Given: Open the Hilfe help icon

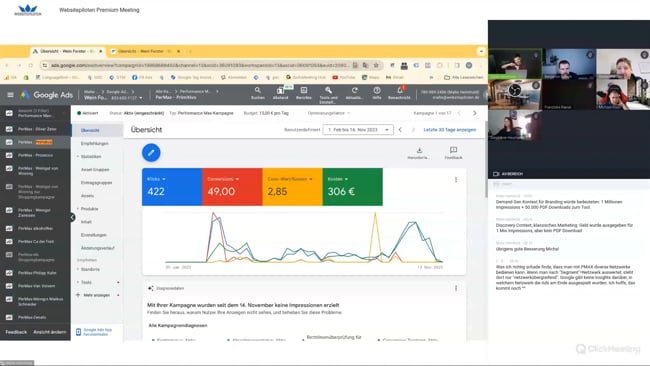Looking at the screenshot, I should click(x=377, y=93).
